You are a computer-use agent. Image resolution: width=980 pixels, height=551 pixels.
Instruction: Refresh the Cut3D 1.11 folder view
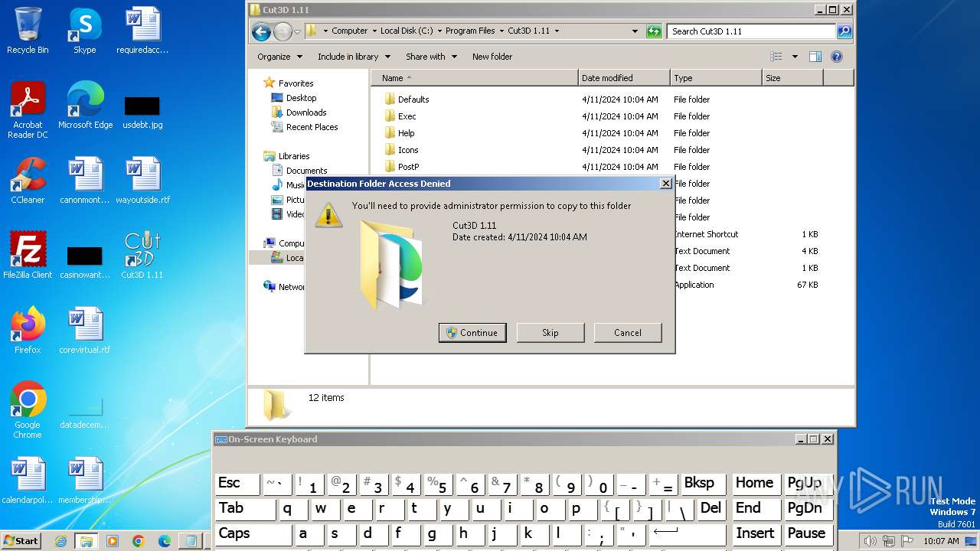pyautogui.click(x=653, y=31)
